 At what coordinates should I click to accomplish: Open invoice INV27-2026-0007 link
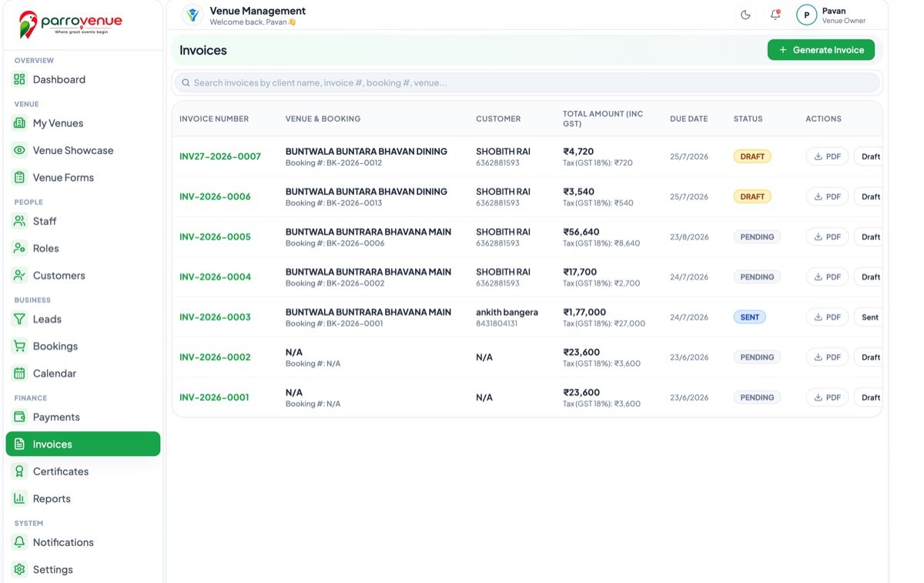click(220, 156)
